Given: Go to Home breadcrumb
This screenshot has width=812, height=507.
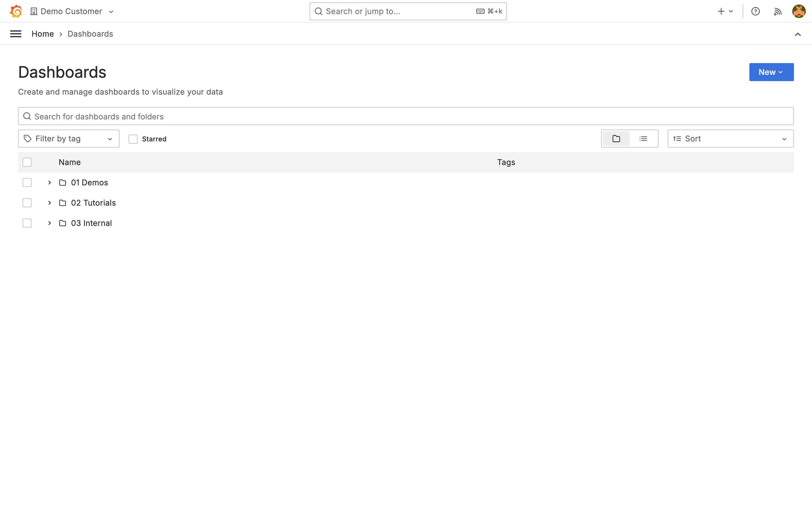Looking at the screenshot, I should [x=43, y=34].
